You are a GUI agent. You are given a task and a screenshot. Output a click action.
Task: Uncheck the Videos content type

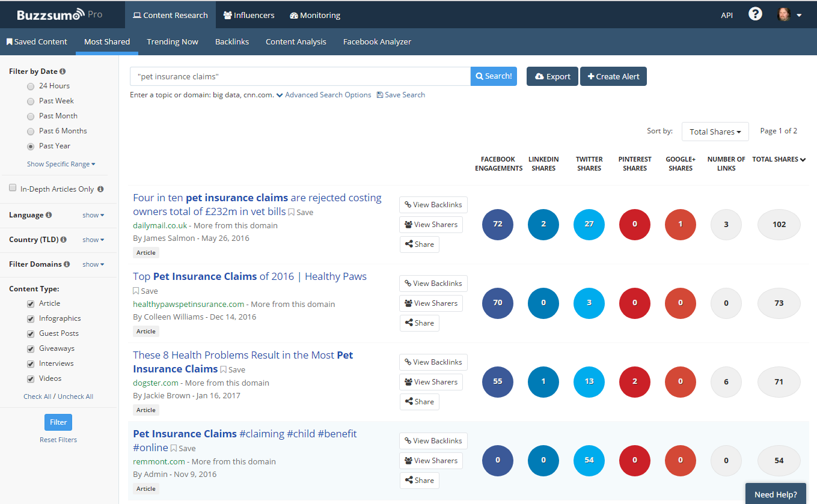(30, 378)
